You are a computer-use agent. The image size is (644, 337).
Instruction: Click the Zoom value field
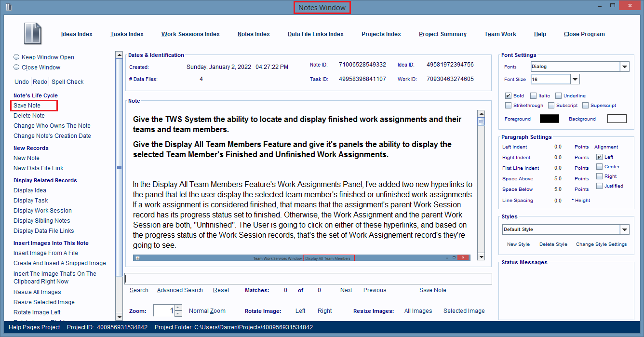coord(164,310)
